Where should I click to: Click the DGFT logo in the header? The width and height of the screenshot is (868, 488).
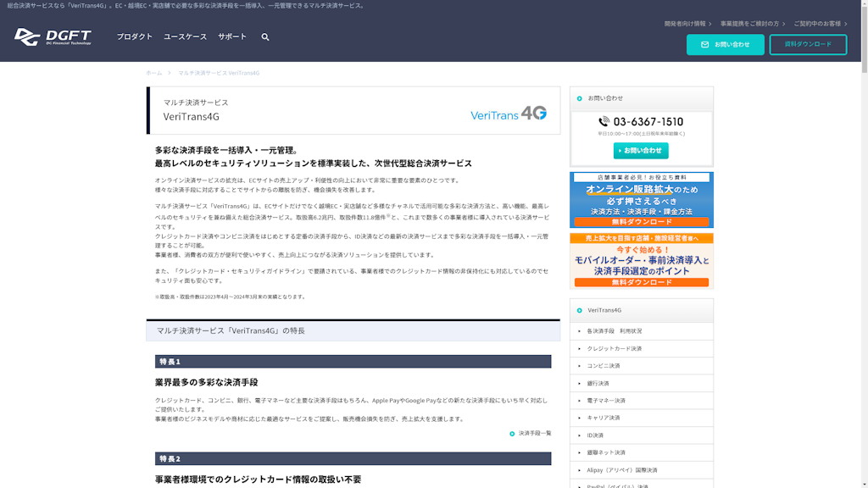(53, 37)
